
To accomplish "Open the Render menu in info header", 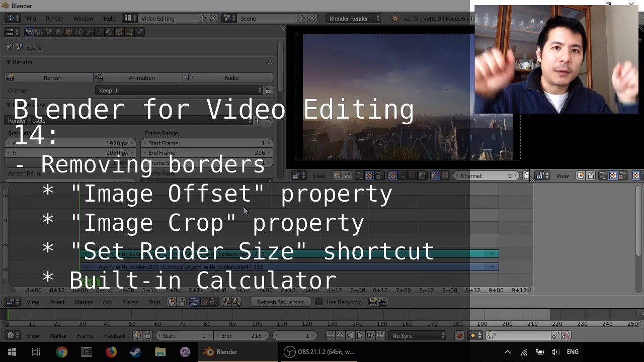I will pos(54,18).
